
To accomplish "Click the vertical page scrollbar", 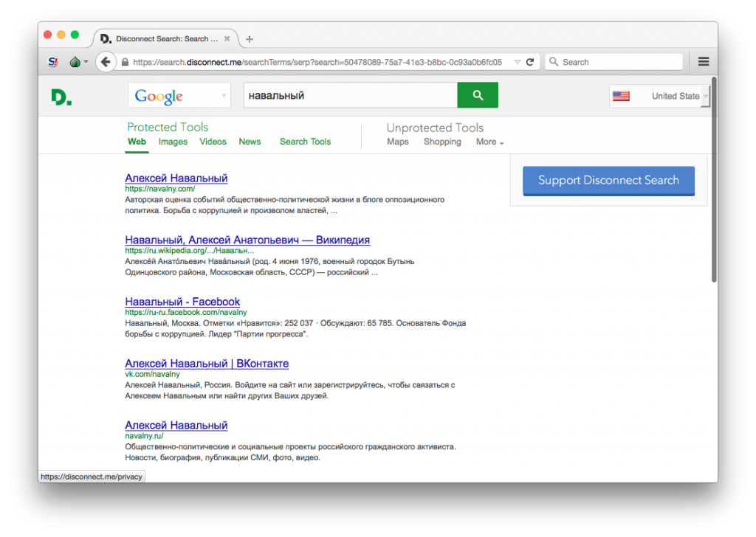I will 714,179.
